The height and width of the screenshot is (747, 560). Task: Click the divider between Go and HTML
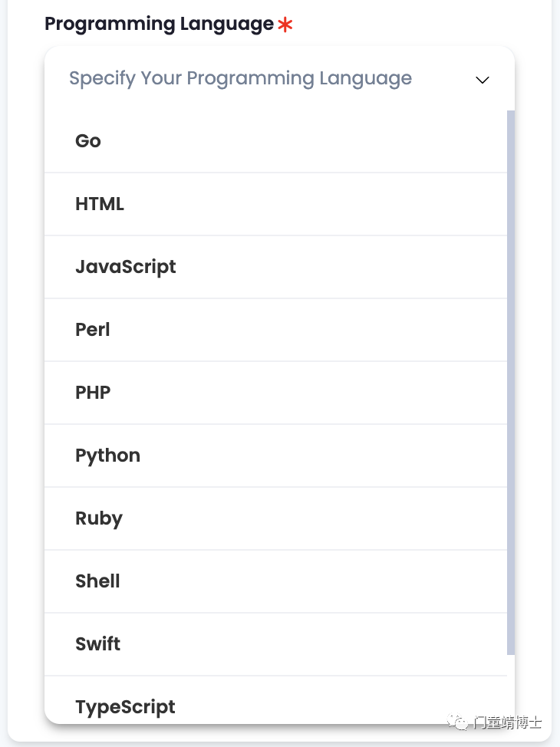275,173
